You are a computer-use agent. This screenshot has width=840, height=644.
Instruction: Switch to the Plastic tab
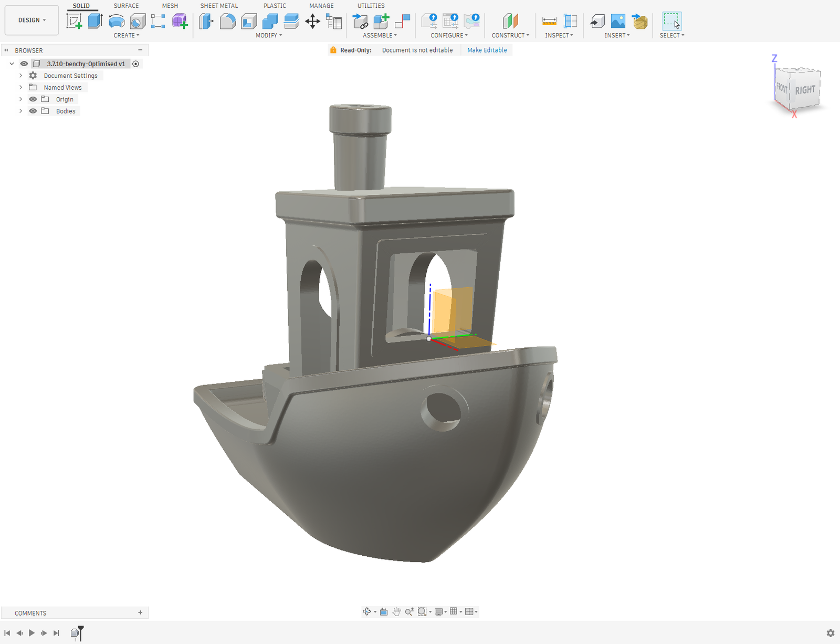click(275, 6)
